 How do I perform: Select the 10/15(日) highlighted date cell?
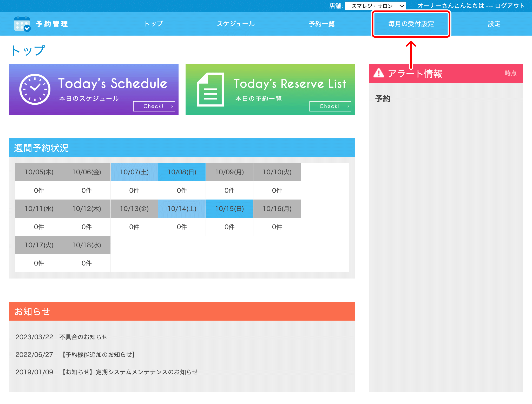click(229, 208)
